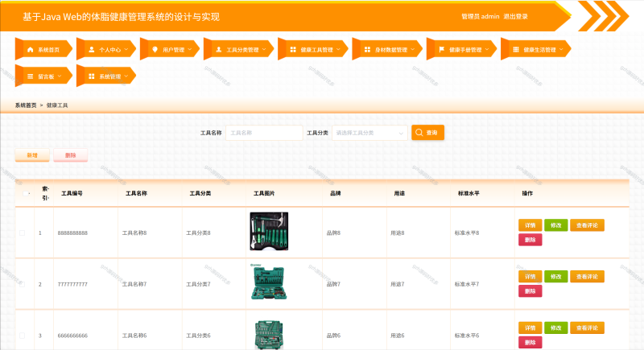Click 查看评论 for tool 8888888888
Viewport: 644px width, 350px height.
587,224
